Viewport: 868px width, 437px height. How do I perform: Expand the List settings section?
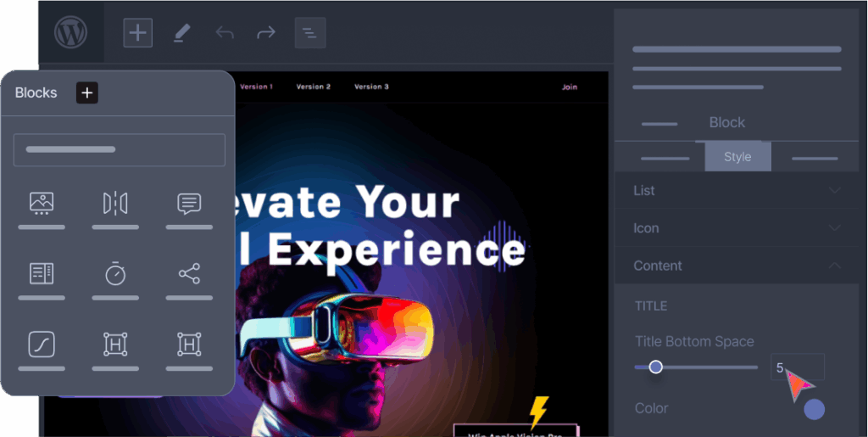(x=737, y=190)
